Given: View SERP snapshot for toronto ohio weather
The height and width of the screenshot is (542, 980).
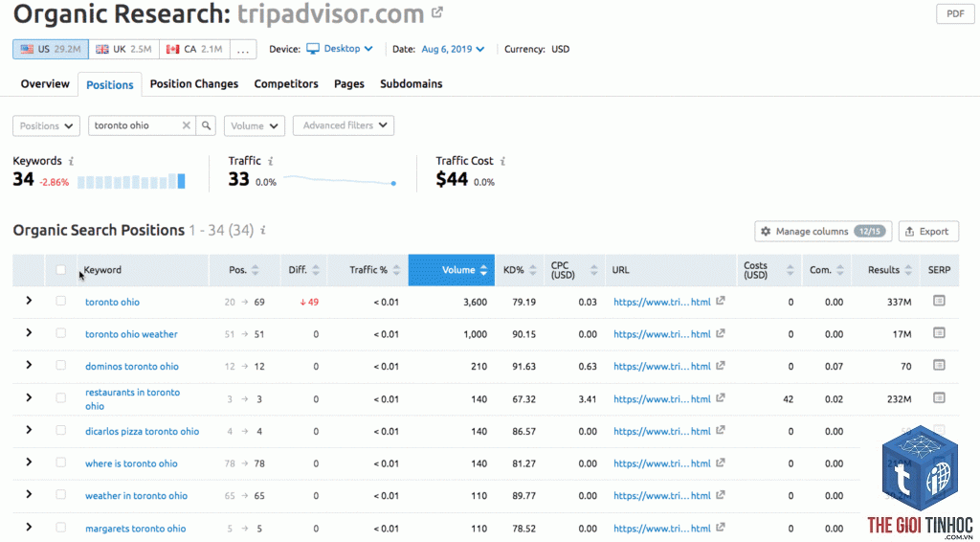Looking at the screenshot, I should click(x=939, y=333).
